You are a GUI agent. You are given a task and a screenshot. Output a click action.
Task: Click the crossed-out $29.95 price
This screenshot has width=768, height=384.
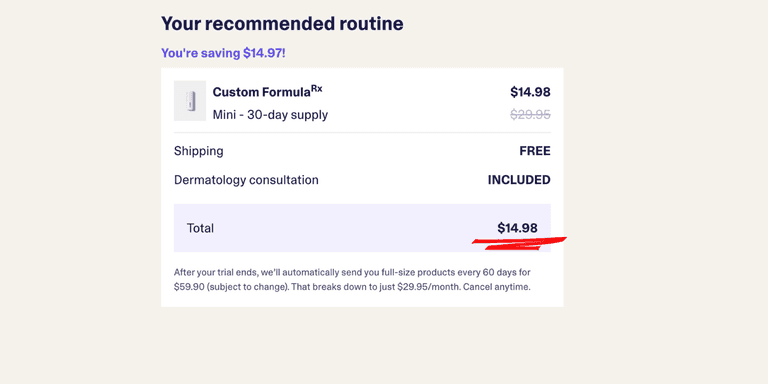[x=530, y=115]
